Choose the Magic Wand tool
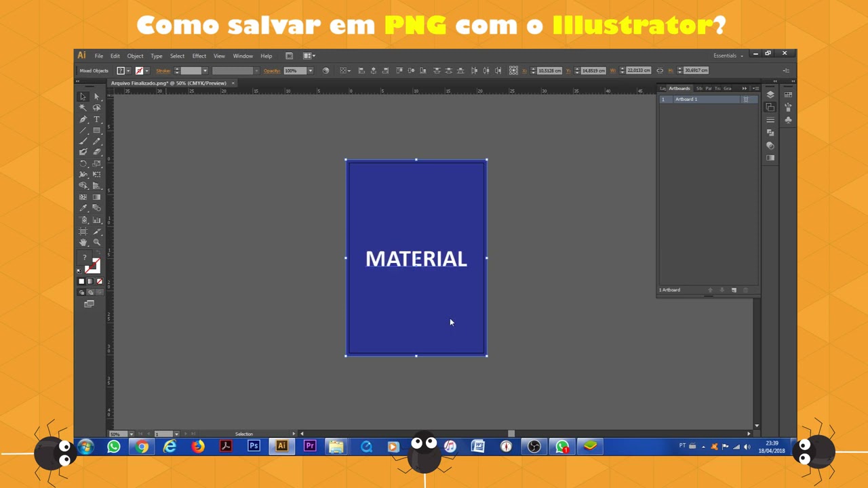The height and width of the screenshot is (488, 868). [x=83, y=108]
